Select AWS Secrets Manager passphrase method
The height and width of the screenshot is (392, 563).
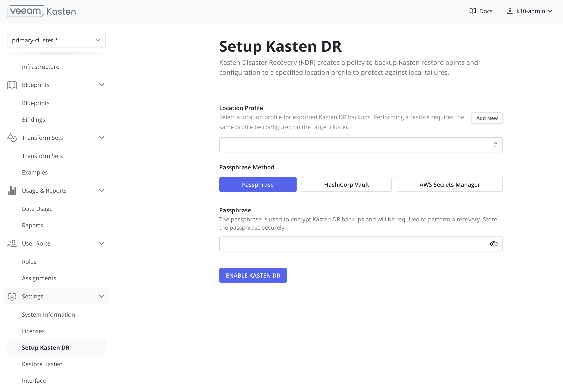pyautogui.click(x=450, y=184)
